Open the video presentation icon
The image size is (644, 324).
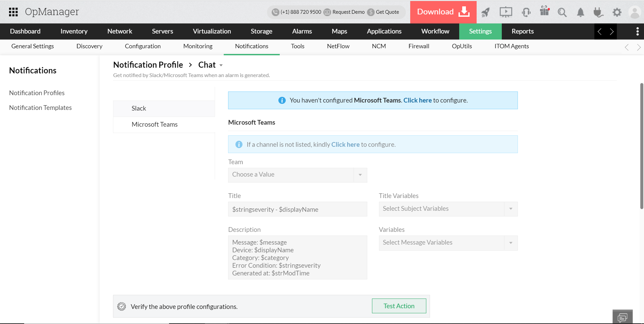click(x=506, y=12)
